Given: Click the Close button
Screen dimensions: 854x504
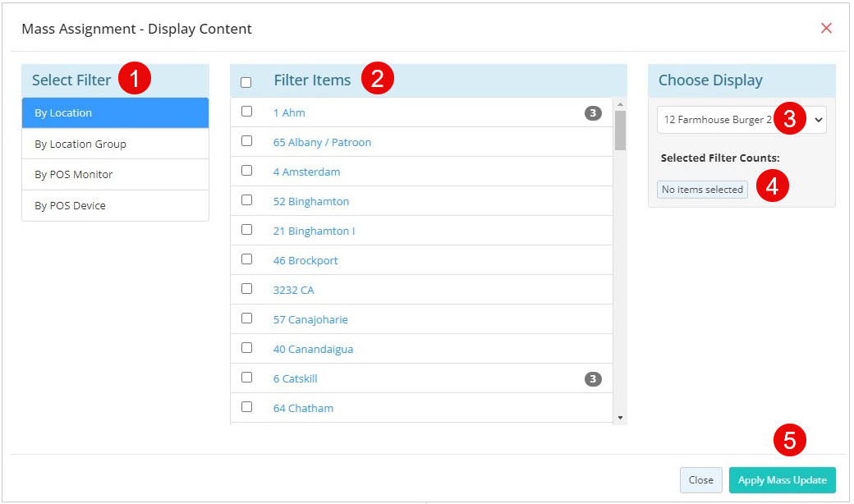Looking at the screenshot, I should click(x=701, y=480).
